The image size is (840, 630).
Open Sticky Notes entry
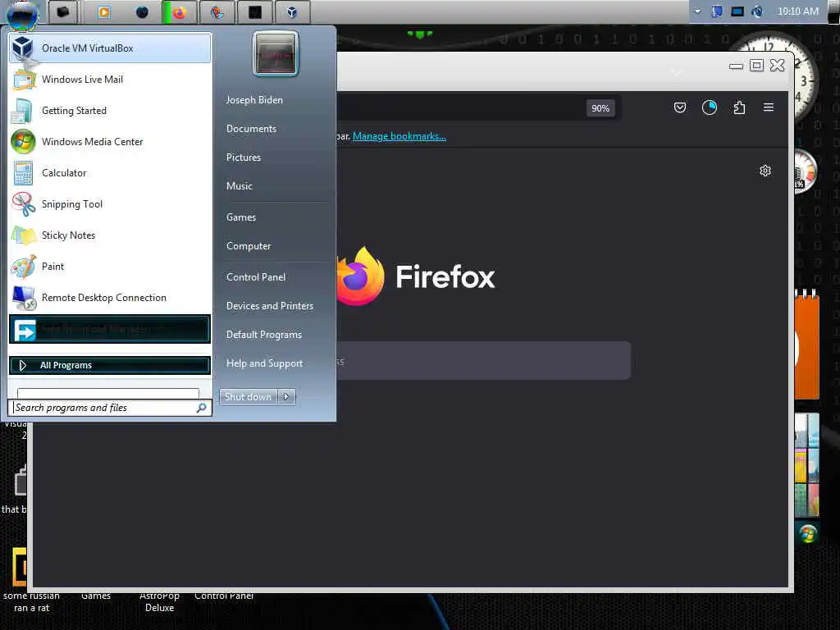pos(110,235)
